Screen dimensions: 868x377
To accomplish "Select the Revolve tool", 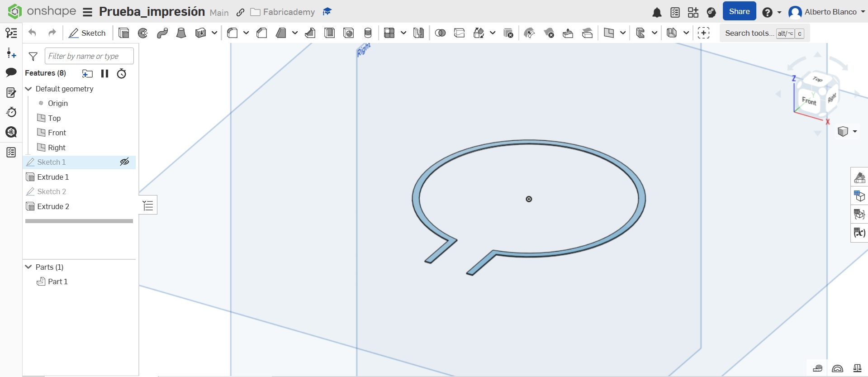I will pyautogui.click(x=143, y=33).
